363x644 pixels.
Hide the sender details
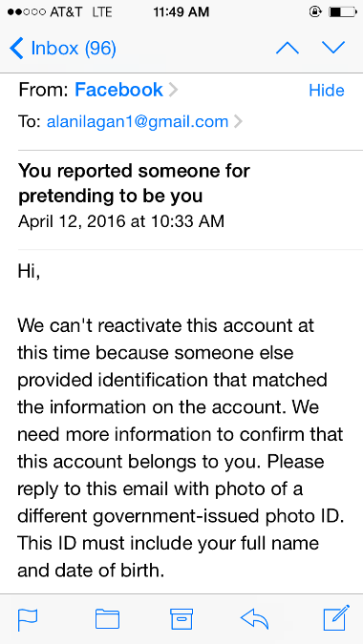[327, 91]
